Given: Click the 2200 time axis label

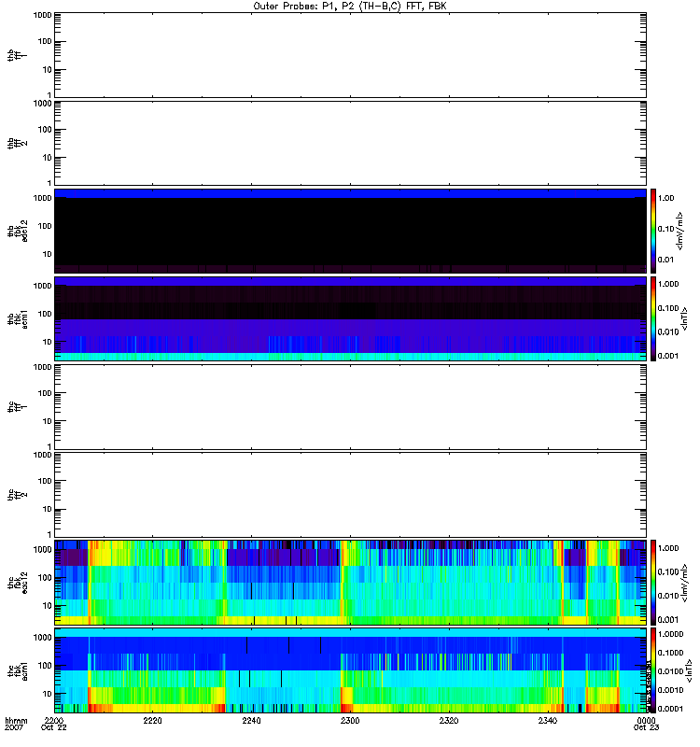Looking at the screenshot, I should click(54, 722).
